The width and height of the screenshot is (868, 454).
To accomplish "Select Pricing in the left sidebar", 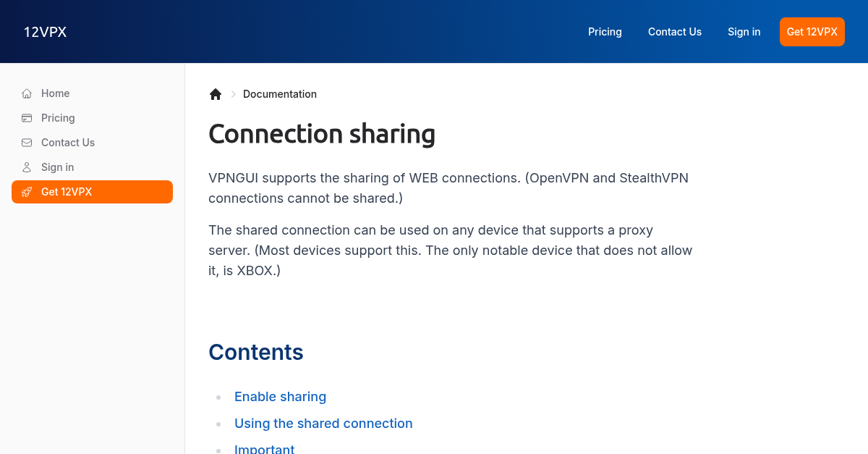I will click(x=58, y=118).
